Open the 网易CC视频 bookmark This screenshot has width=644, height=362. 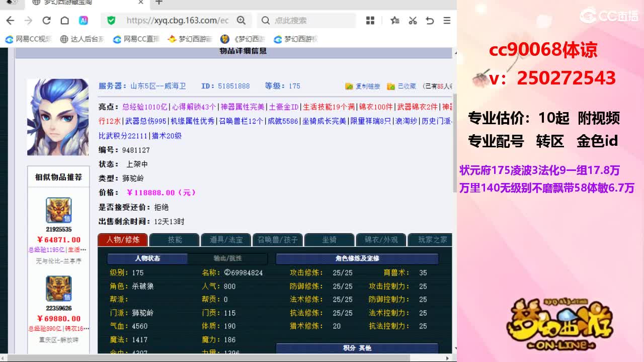(29, 39)
